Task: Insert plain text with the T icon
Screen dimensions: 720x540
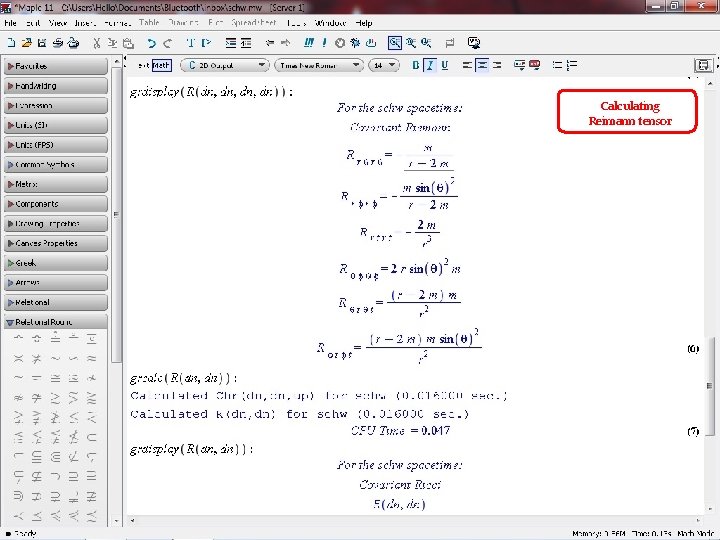Action: point(191,43)
